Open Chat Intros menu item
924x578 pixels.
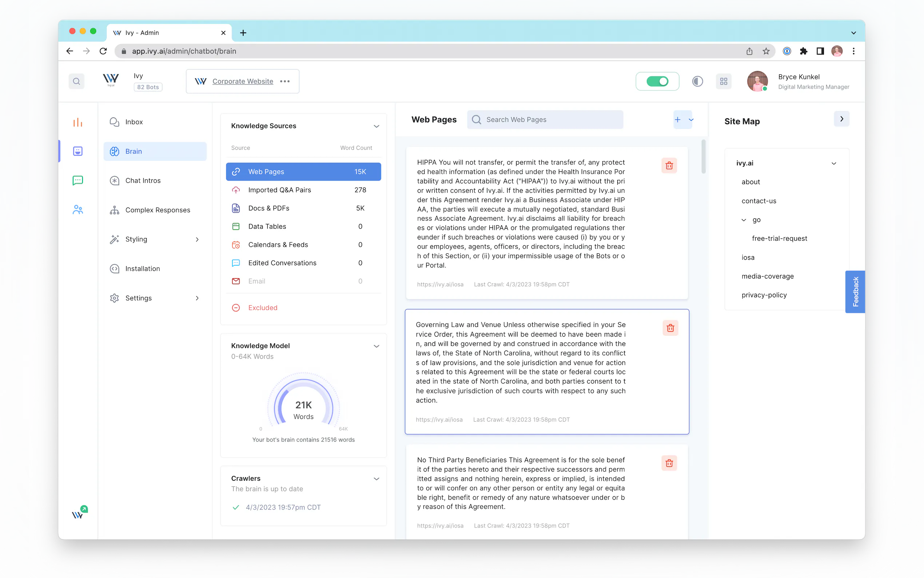[x=143, y=181]
